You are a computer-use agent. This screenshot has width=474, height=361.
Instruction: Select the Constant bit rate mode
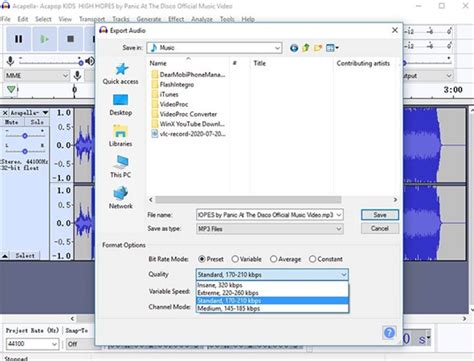click(326, 259)
